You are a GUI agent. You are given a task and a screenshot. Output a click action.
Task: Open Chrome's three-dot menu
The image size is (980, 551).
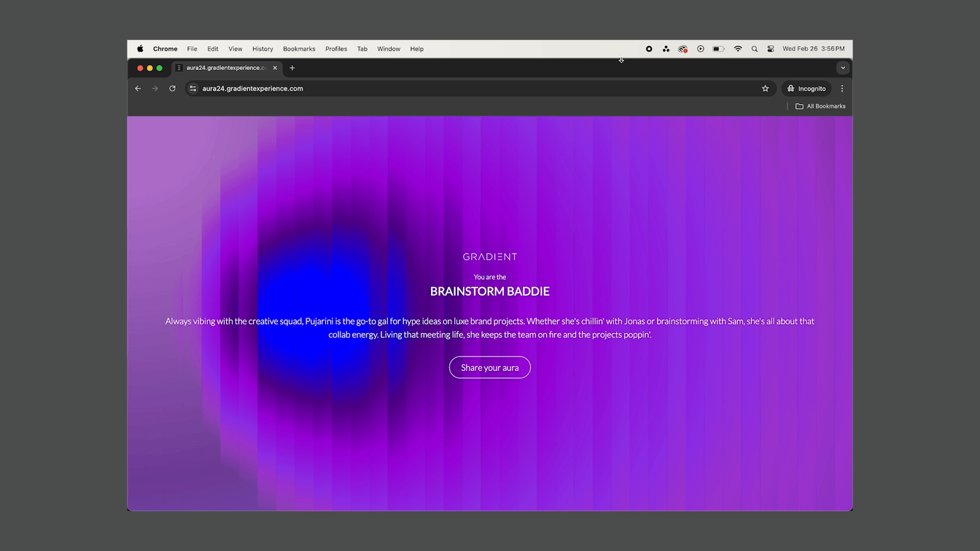(842, 88)
